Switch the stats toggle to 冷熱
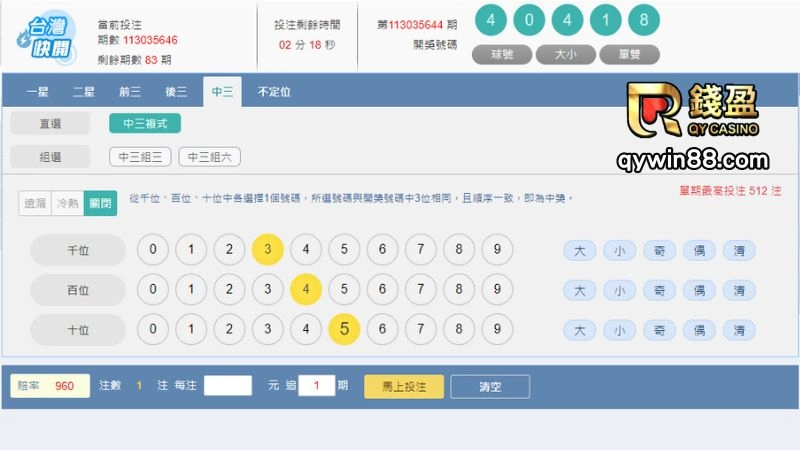This screenshot has height=450, width=800. tap(67, 203)
